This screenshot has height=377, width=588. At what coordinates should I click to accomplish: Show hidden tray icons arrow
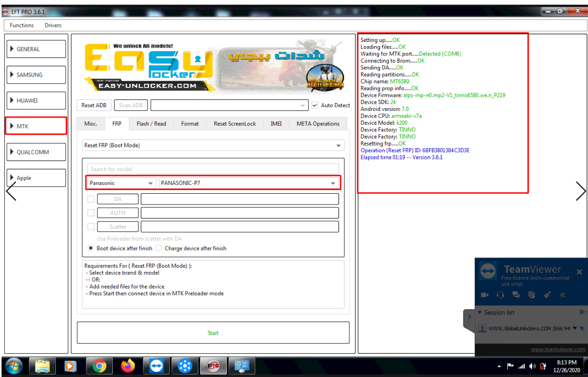(499, 366)
